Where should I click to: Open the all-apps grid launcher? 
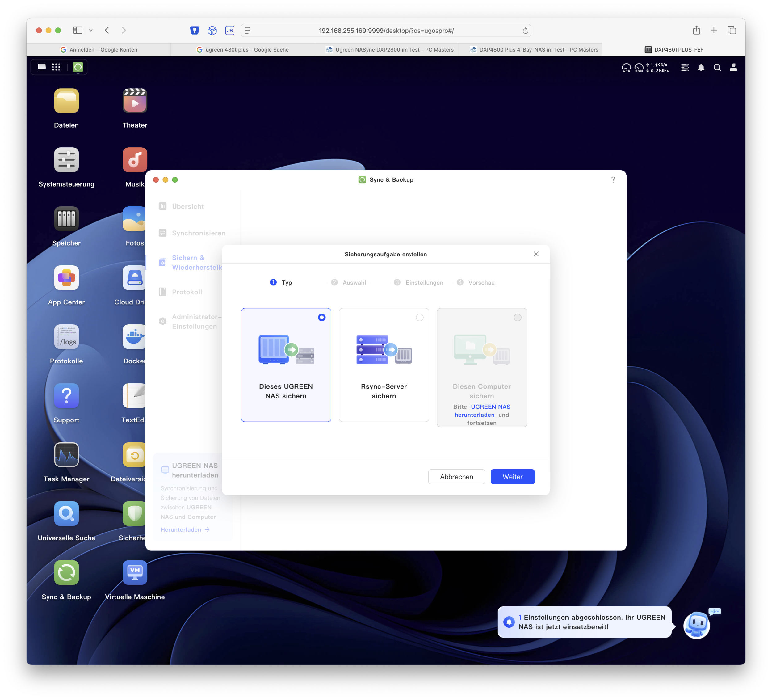(56, 67)
